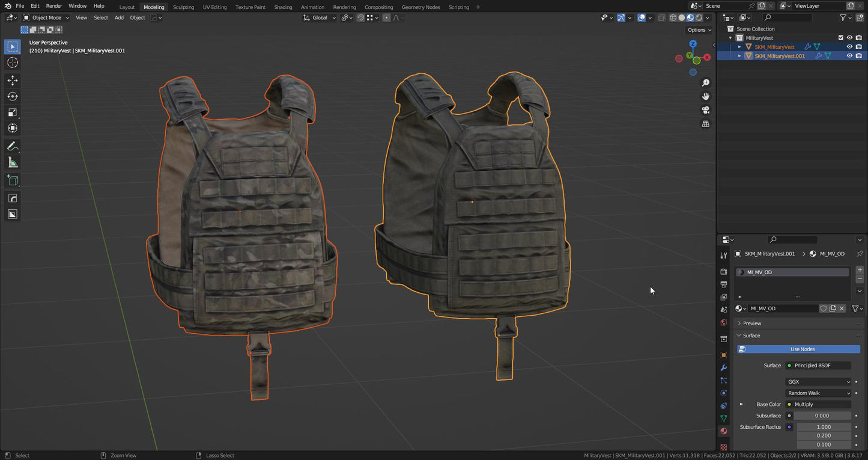Screen dimensions: 868x460
Task: Toggle camera view using the camera gizmo
Action: 706,109
